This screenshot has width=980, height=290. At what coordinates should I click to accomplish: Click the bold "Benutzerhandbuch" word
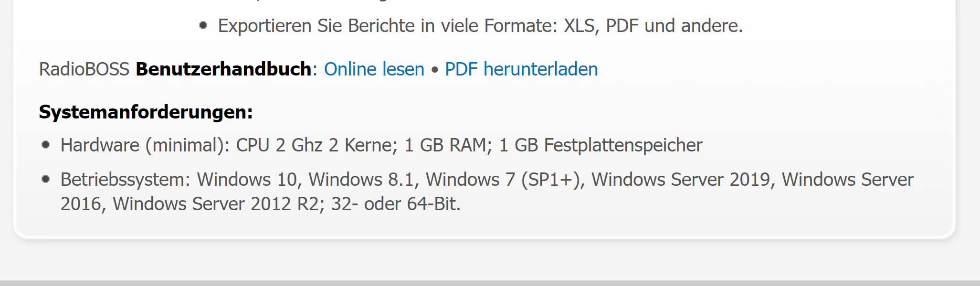[x=223, y=69]
